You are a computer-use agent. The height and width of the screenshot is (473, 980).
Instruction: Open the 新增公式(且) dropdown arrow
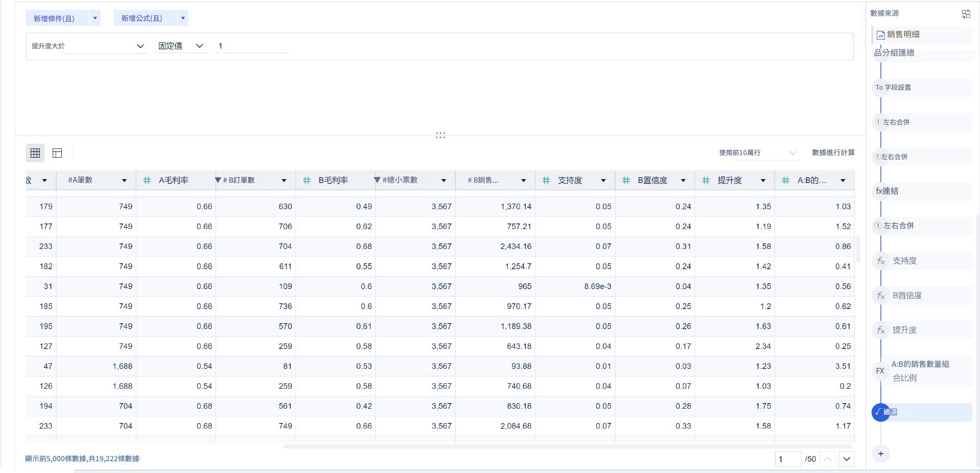tap(183, 18)
